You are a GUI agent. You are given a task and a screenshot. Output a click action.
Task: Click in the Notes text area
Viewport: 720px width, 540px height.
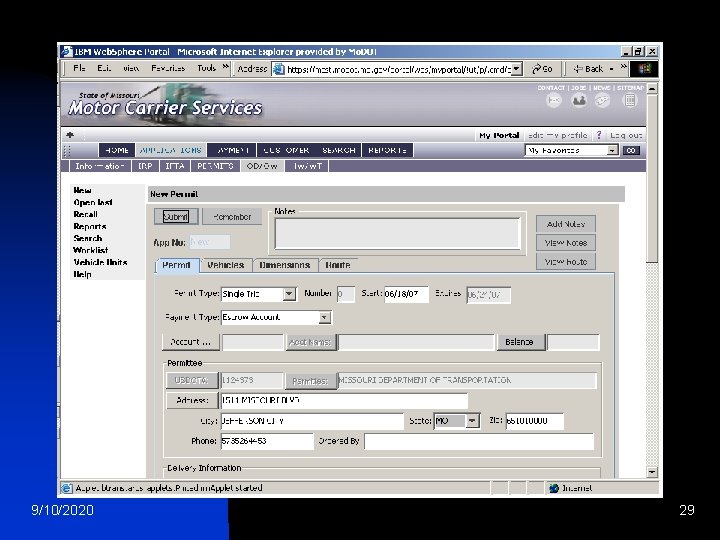pyautogui.click(x=398, y=234)
